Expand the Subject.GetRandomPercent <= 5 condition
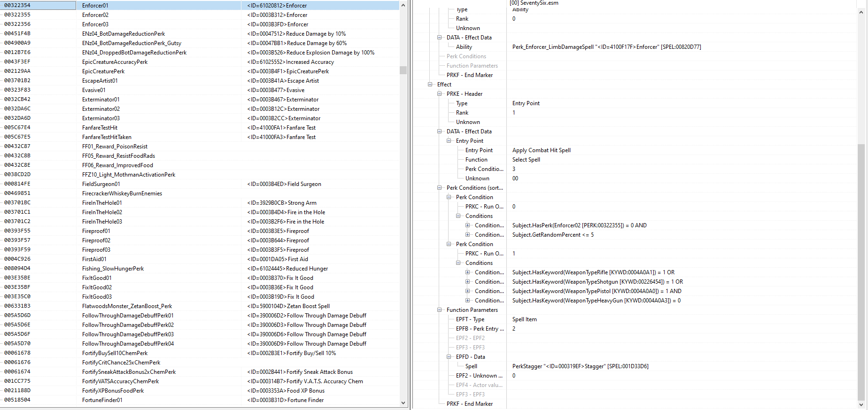Screen dimensions: 868x410 (467, 235)
